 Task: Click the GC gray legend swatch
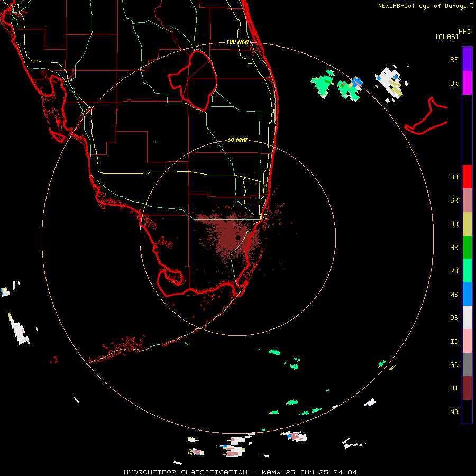tap(467, 364)
